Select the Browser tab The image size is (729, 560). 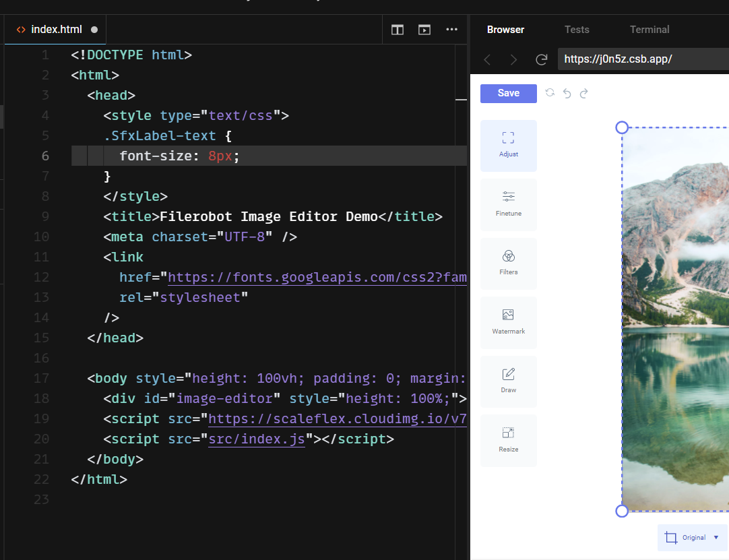505,30
